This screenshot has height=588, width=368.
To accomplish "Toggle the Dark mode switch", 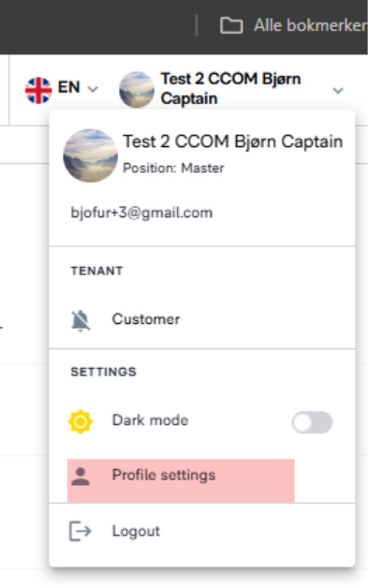I will pos(312,422).
